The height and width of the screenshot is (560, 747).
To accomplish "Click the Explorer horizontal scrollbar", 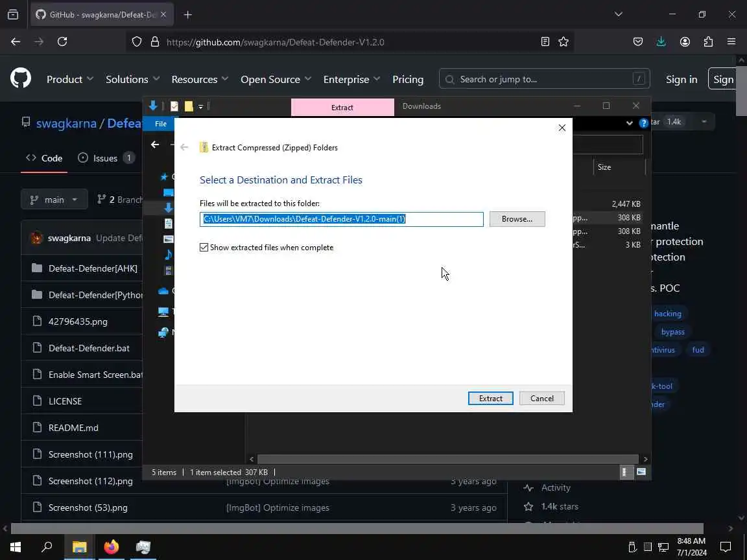I will pyautogui.click(x=448, y=459).
